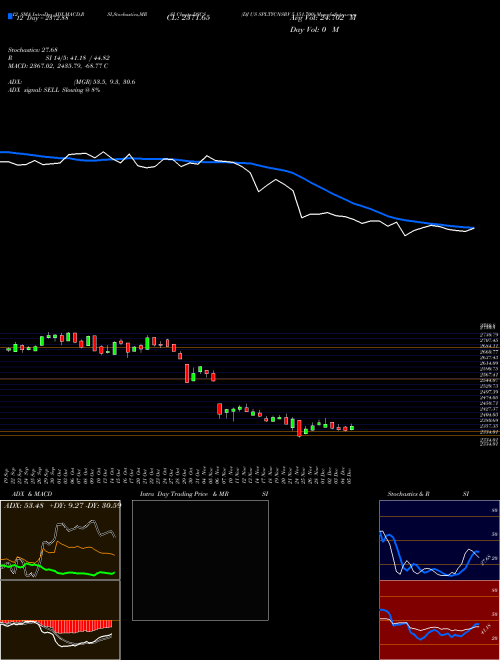Select the Stochastics 27.68 reading
The height and width of the screenshot is (660, 500).
point(32,50)
